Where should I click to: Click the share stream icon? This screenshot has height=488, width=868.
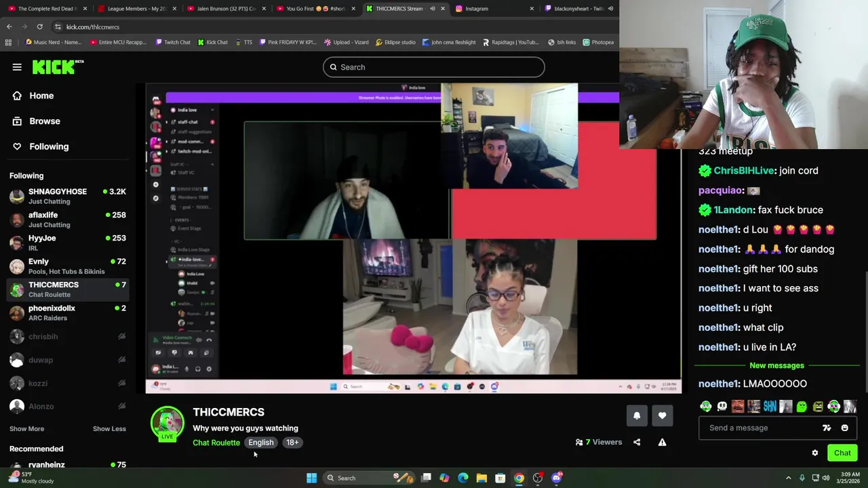tap(637, 442)
